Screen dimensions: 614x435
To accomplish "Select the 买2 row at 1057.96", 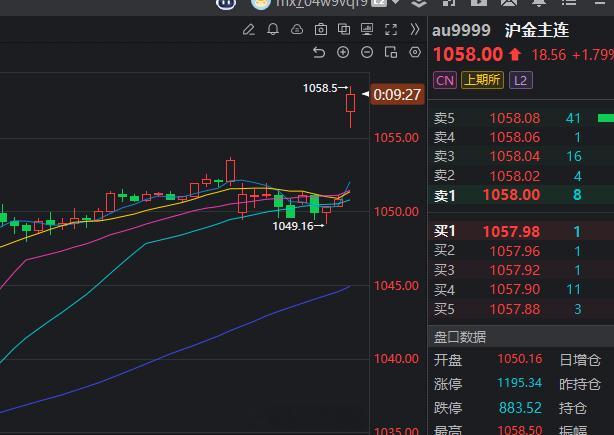I will coord(521,251).
